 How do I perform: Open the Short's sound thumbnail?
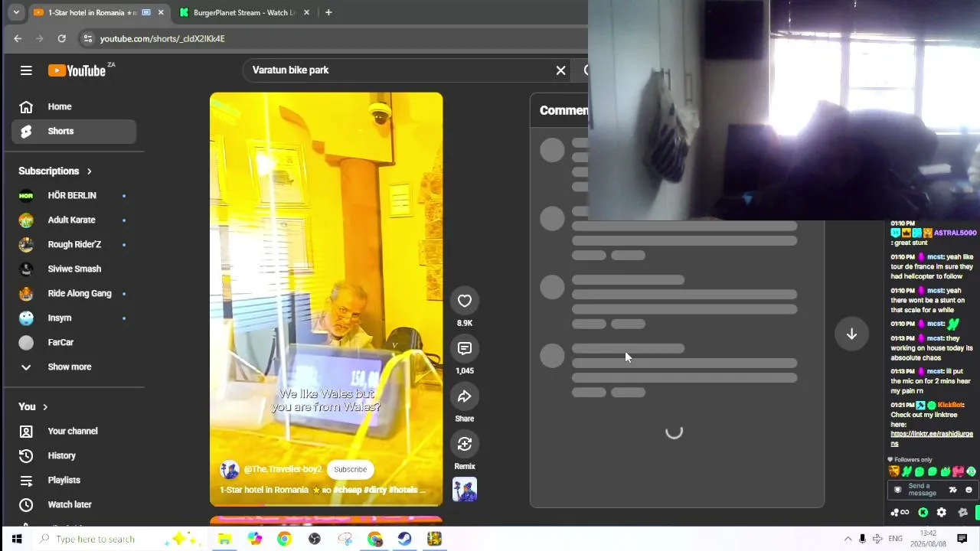pos(464,489)
